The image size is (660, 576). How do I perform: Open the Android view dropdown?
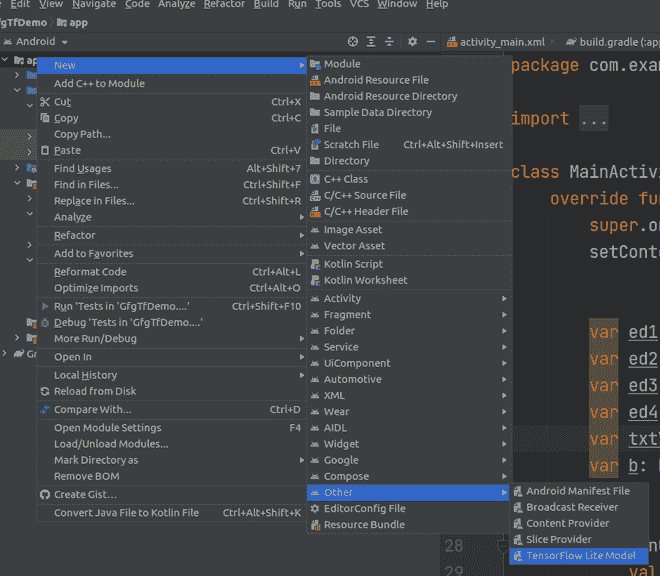pyautogui.click(x=42, y=42)
